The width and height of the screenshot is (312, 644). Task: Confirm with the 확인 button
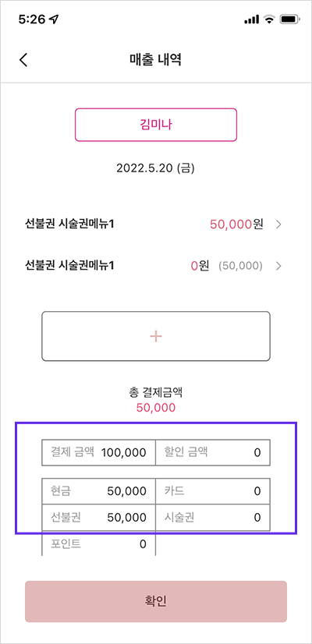(x=156, y=601)
